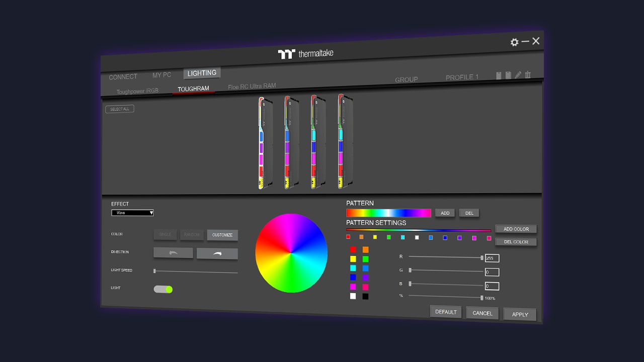Pick a color on the color wheel
644x362 pixels.
pyautogui.click(x=291, y=253)
